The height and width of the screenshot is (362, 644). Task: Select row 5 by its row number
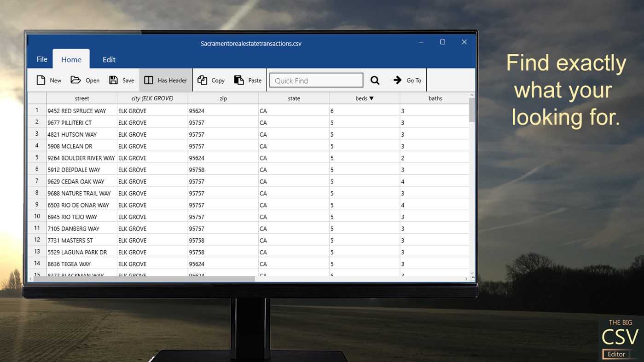(36, 157)
